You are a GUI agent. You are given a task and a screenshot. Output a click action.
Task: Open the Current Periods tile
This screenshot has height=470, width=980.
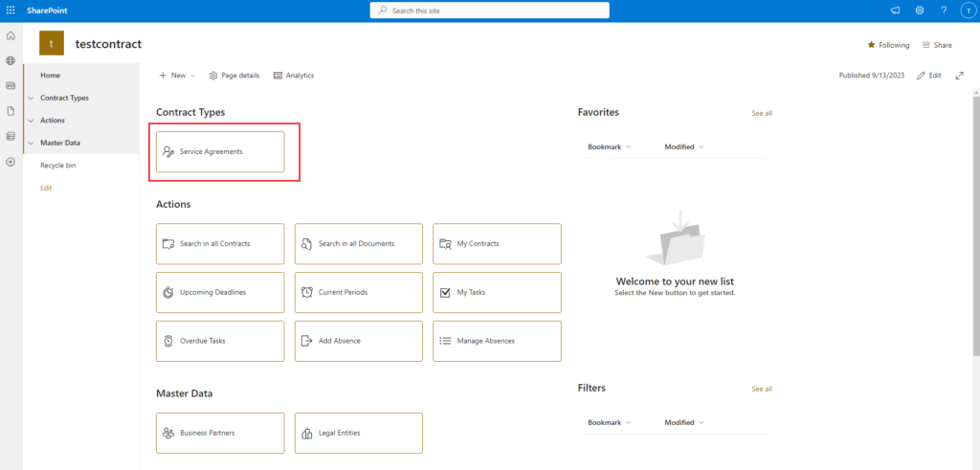point(359,292)
